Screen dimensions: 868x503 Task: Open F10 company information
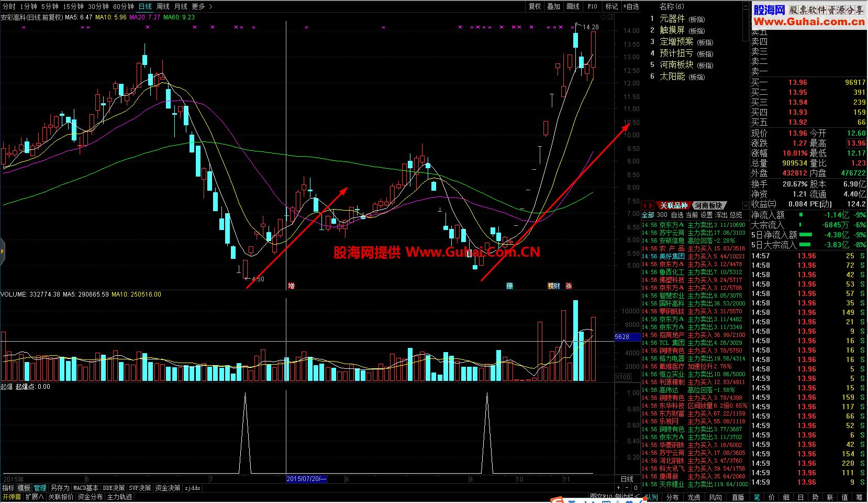pyautogui.click(x=593, y=6)
